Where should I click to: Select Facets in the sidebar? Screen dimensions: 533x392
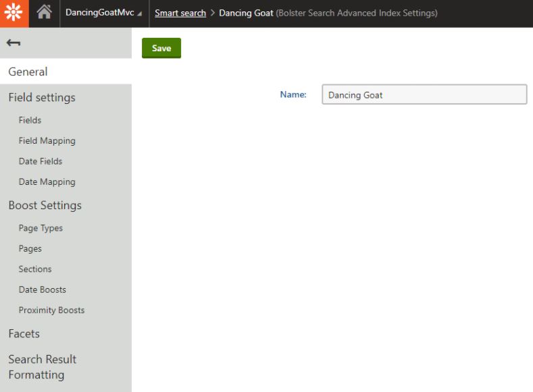[x=24, y=333]
